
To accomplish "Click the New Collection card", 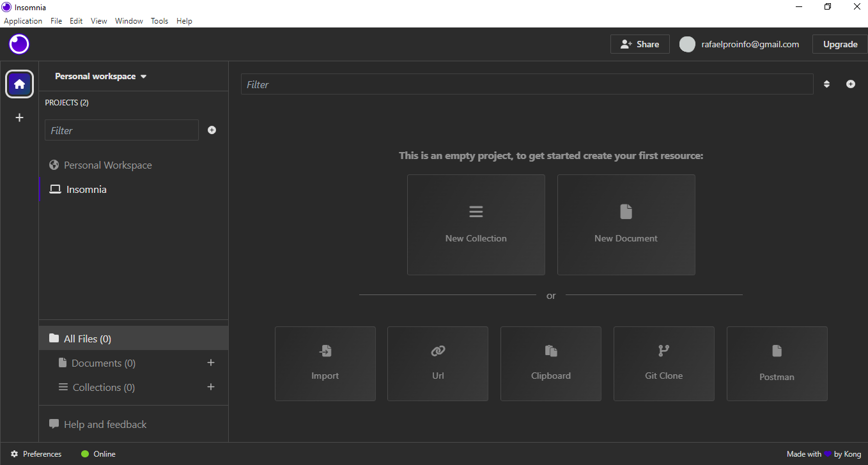I will (x=476, y=225).
